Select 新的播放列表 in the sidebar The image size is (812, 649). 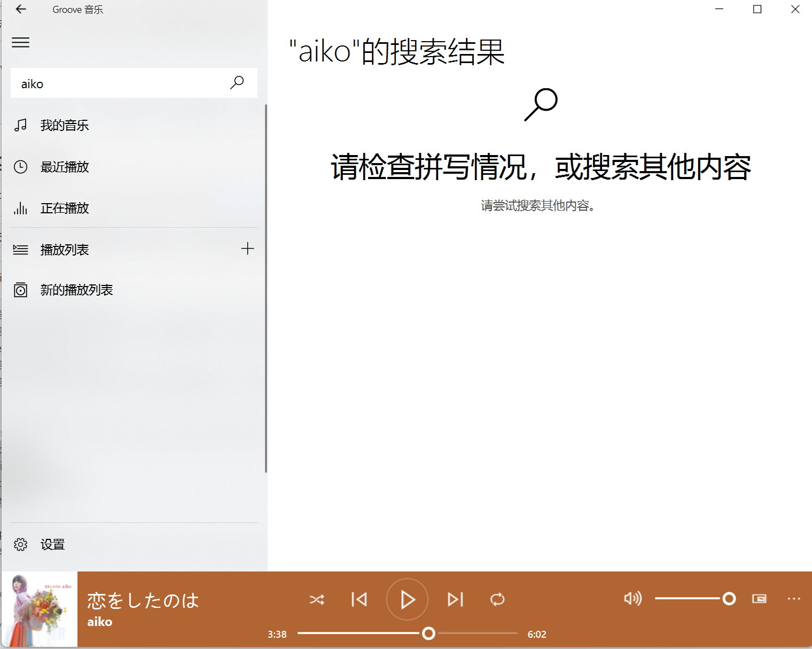tap(77, 289)
